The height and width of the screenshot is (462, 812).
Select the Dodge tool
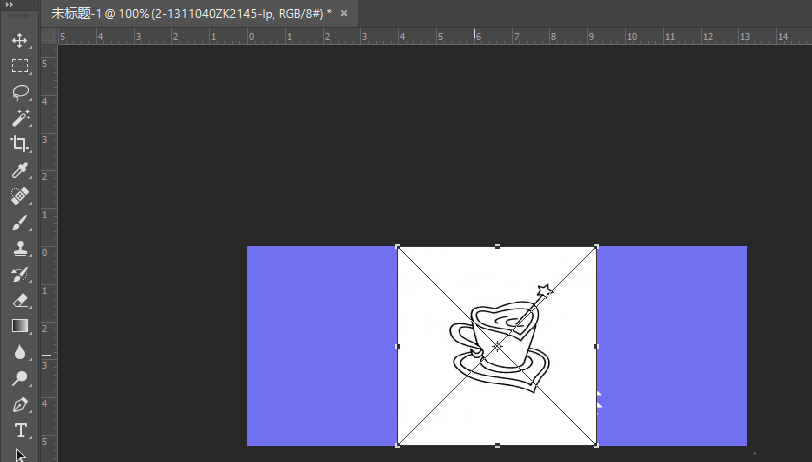20,378
